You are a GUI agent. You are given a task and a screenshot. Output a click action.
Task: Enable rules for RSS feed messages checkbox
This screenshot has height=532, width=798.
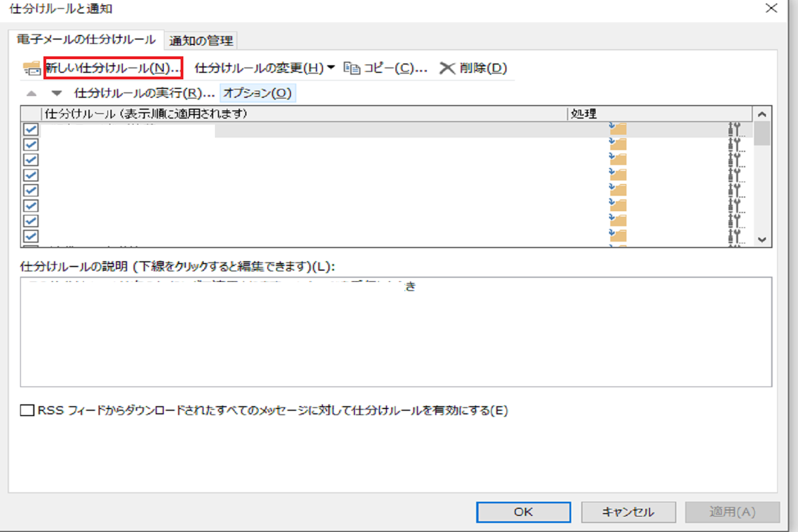pos(27,410)
